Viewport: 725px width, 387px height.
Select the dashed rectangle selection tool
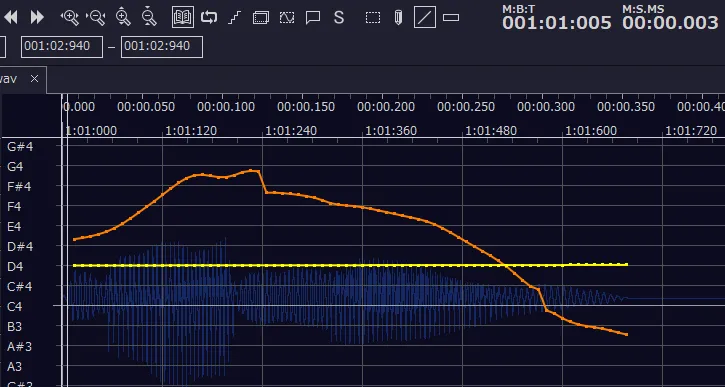[x=373, y=18]
